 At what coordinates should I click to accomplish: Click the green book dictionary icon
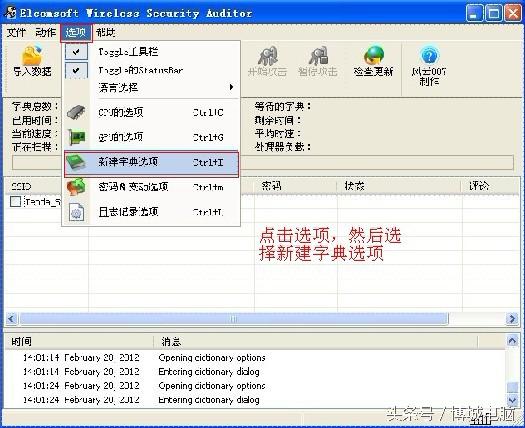point(76,162)
